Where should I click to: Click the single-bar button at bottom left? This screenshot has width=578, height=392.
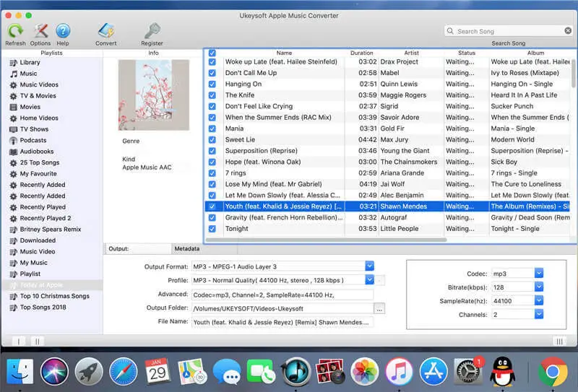(x=19, y=341)
